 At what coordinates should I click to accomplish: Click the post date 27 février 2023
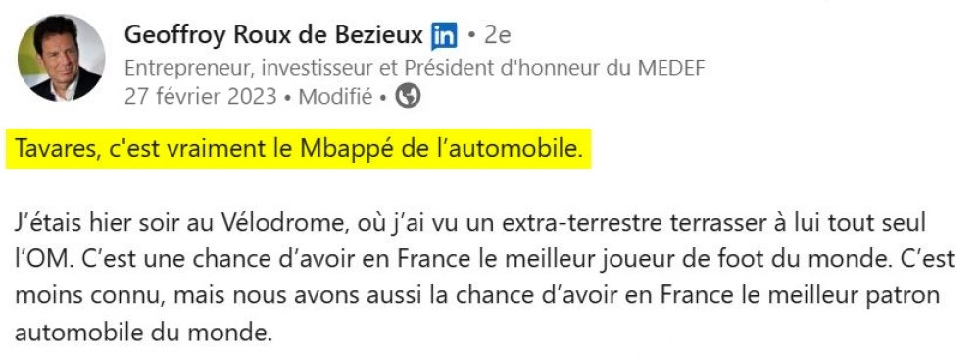pos(201,97)
